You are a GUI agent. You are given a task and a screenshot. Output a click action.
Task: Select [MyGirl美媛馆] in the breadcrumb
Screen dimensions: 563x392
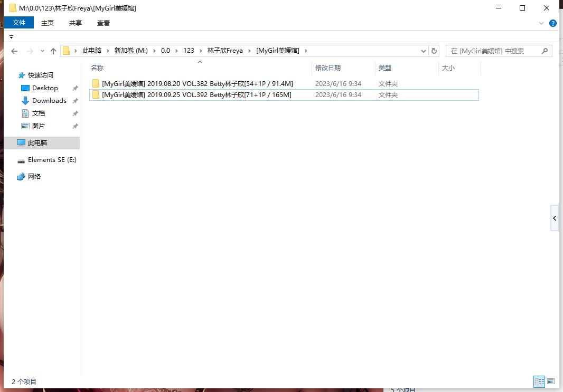click(278, 51)
